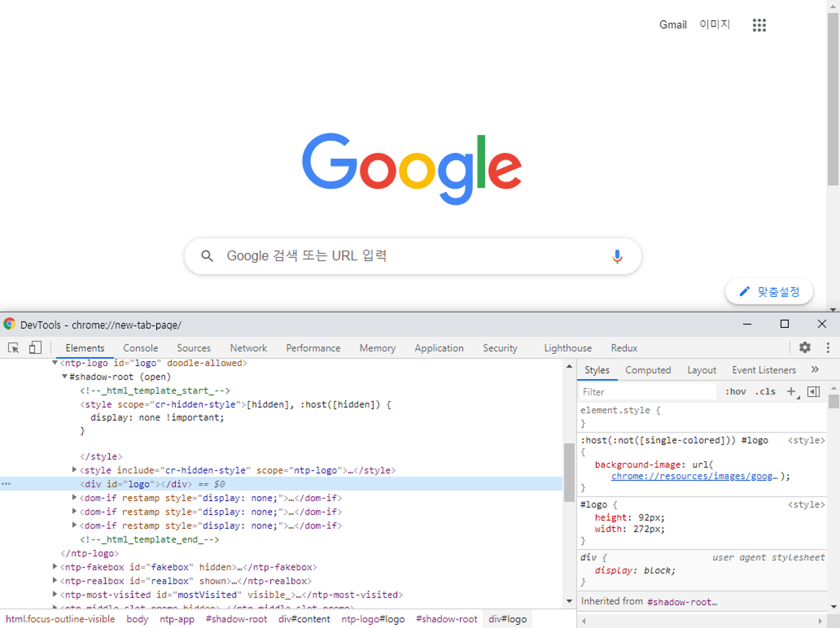Open the Application tab
Image resolution: width=840 pixels, height=628 pixels.
click(x=439, y=348)
